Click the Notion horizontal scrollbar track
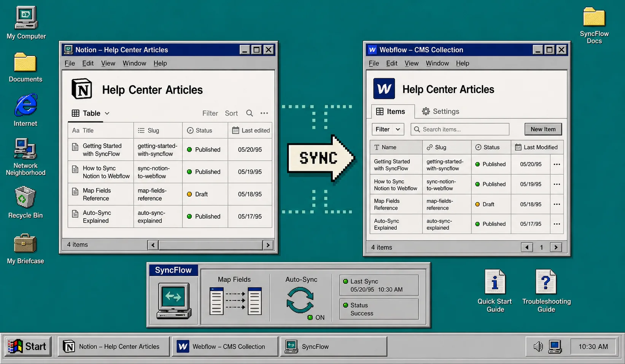 pos(210,245)
